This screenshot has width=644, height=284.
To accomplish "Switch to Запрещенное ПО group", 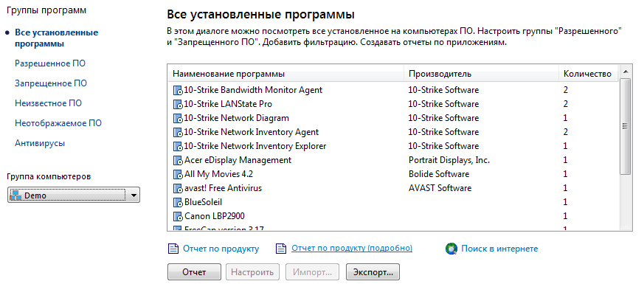I will point(51,83).
